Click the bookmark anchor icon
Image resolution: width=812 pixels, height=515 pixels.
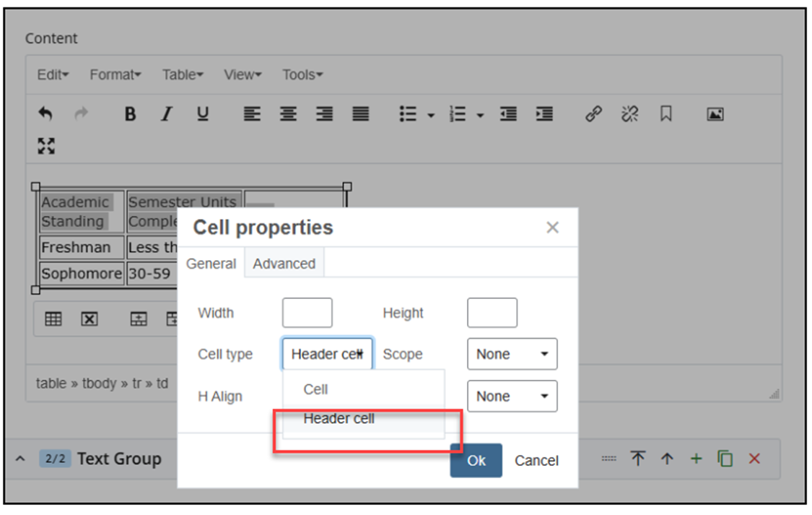pos(665,114)
